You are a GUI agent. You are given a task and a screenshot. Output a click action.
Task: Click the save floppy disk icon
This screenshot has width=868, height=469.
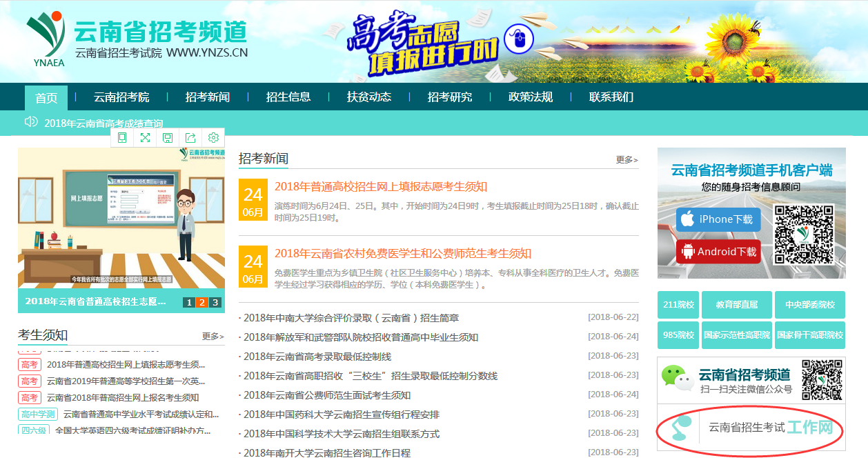tap(168, 138)
